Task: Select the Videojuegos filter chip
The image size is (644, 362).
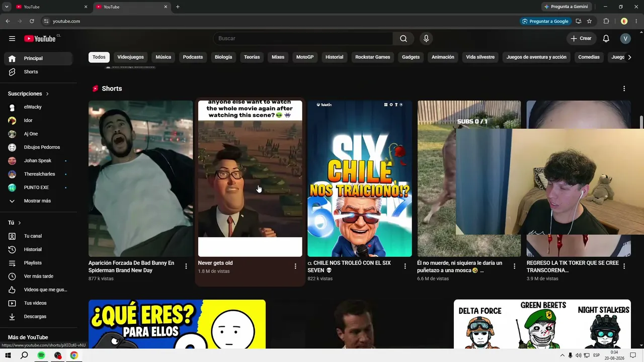Action: [x=130, y=57]
